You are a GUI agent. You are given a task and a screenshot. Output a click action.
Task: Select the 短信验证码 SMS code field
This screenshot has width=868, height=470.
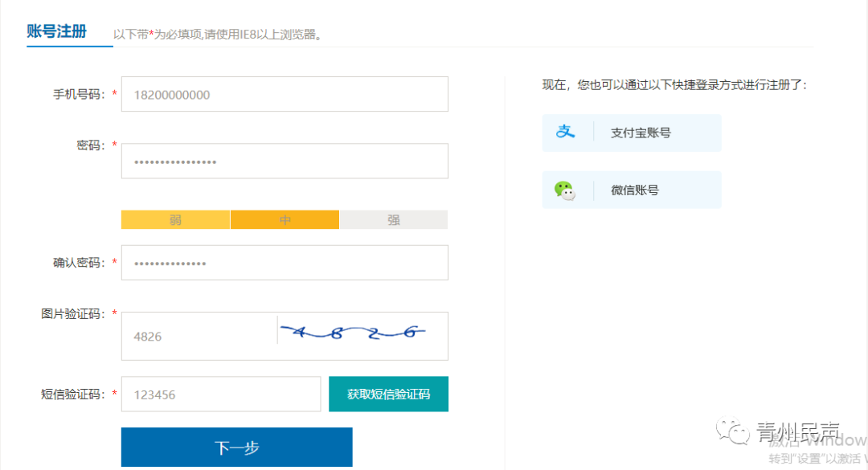coord(220,394)
